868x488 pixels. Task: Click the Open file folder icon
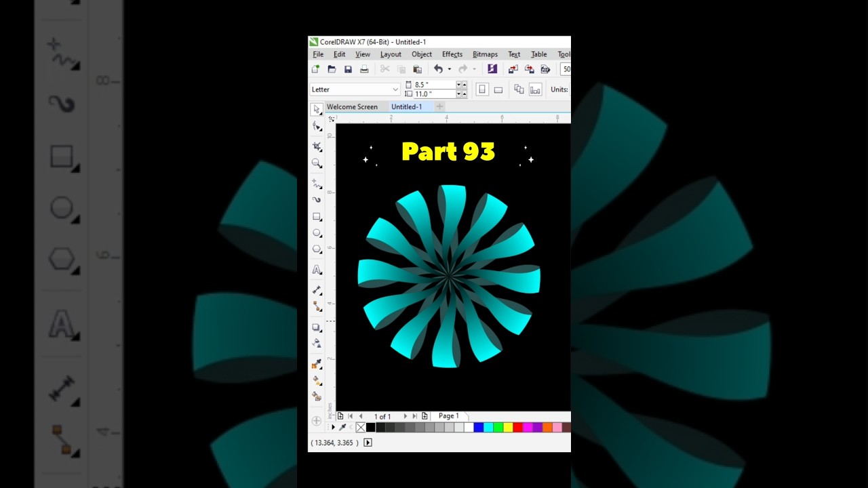(x=332, y=69)
